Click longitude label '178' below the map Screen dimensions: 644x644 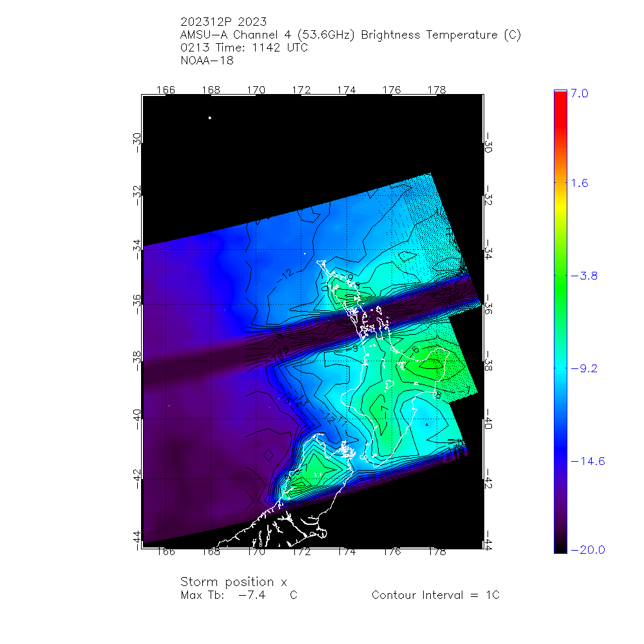(437, 552)
